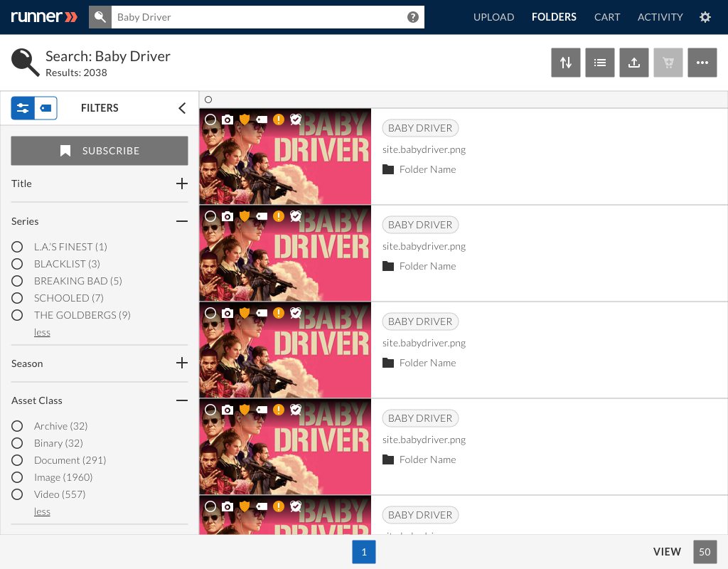The image size is (728, 569).
Task: Go to page 1 button
Action: [364, 552]
